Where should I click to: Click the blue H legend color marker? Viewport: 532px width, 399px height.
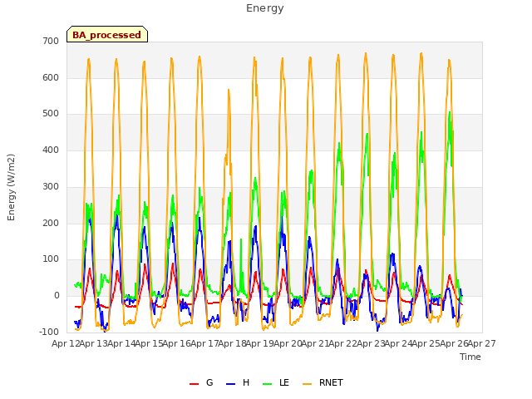point(230,384)
